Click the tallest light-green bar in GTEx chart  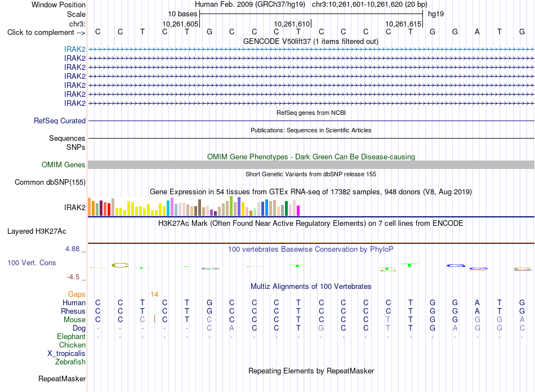[x=231, y=206]
